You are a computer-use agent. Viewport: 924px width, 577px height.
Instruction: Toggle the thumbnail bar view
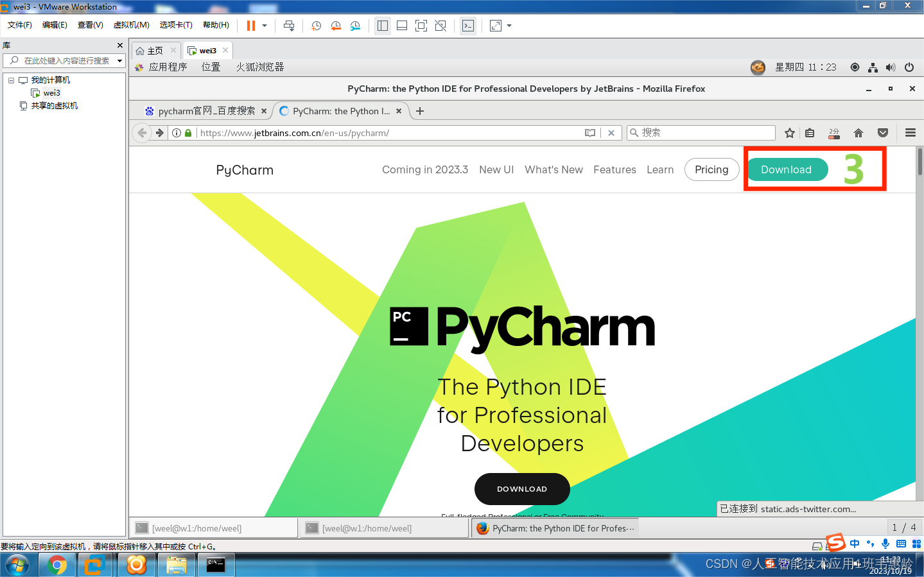[402, 26]
